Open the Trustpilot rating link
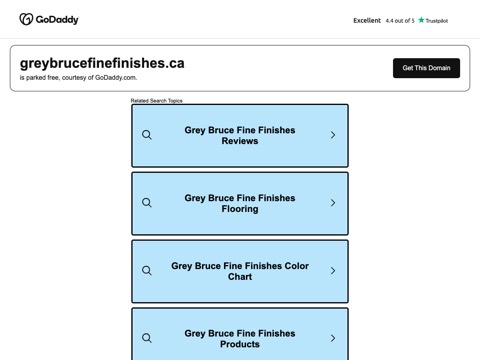 coord(401,20)
